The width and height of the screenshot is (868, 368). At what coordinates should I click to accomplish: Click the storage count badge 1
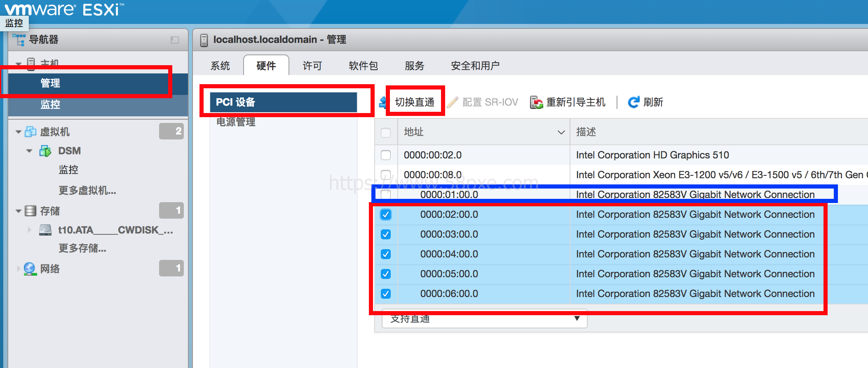point(171,210)
